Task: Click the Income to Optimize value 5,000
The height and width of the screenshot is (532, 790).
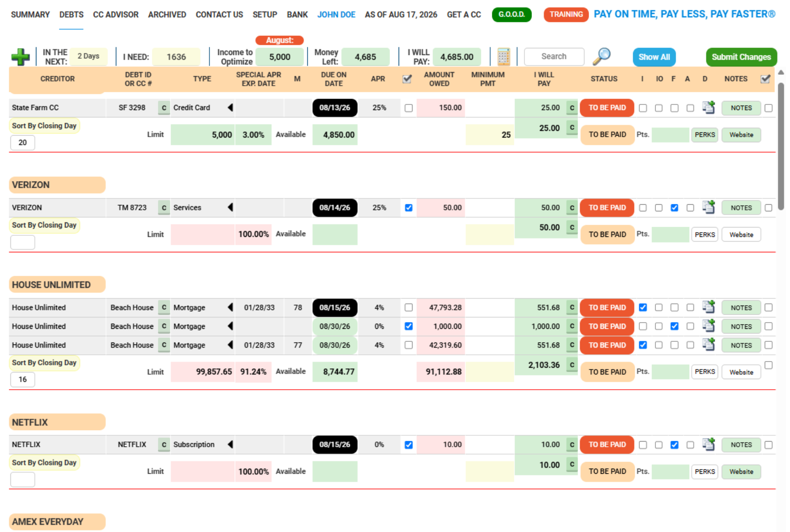Action: (x=280, y=57)
